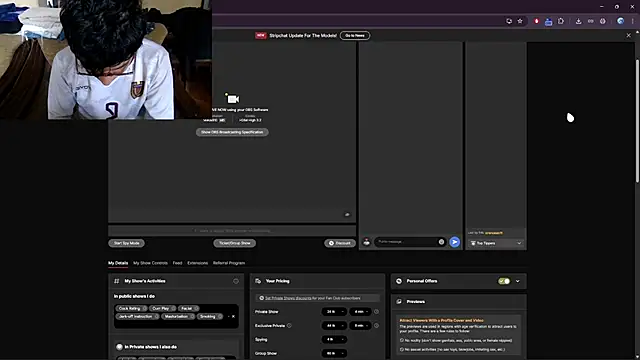Image resolution: width=640 pixels, height=360 pixels.
Task: Click info icon next to Exclusive Private label
Action: tap(289, 326)
